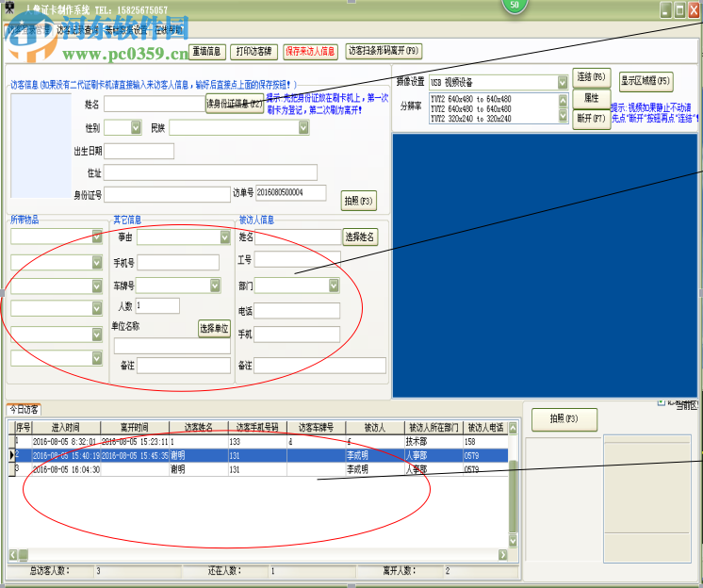Open the 访客记录查询 menu
This screenshot has width=703, height=588.
point(77,30)
